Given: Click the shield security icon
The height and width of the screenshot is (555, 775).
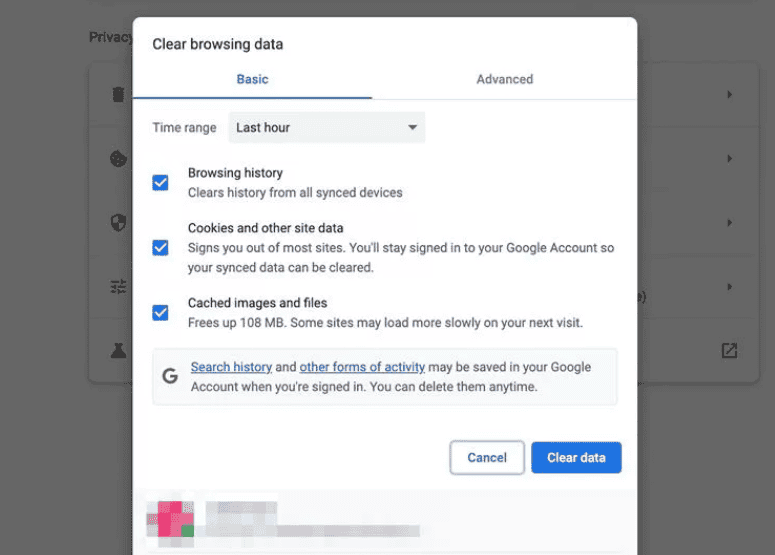Looking at the screenshot, I should click(118, 223).
